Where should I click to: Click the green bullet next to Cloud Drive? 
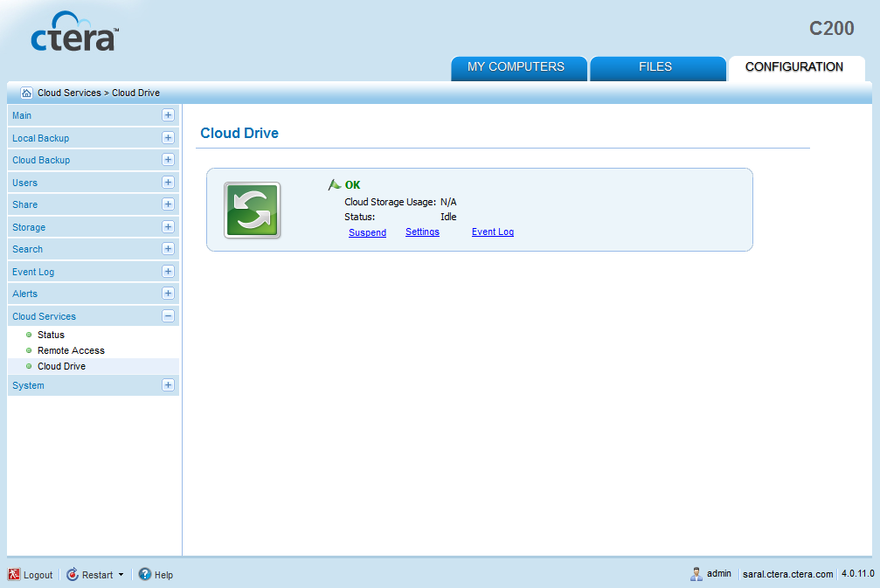[29, 366]
